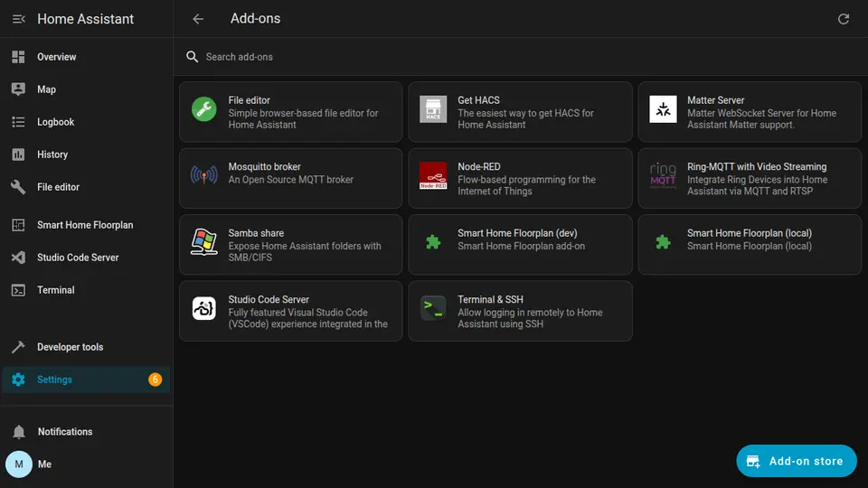Click the Ring-MQTT add-on logo
Viewport: 868px width, 488px height.
click(663, 175)
